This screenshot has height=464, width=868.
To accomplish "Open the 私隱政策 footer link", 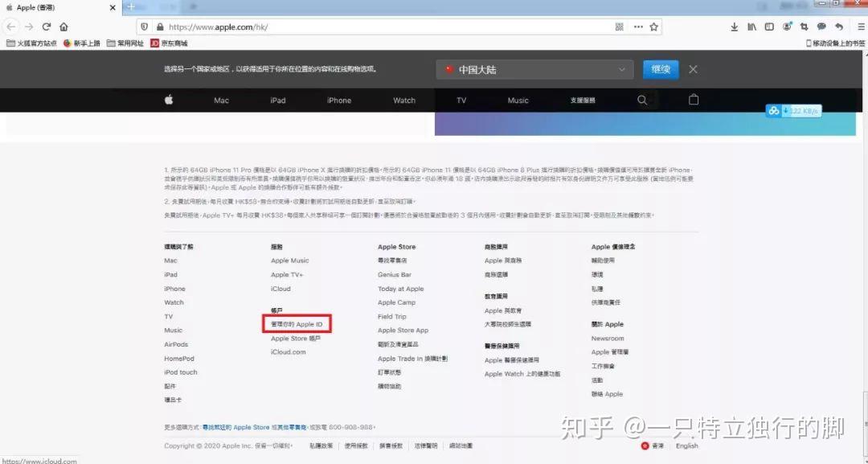I will coord(321,446).
